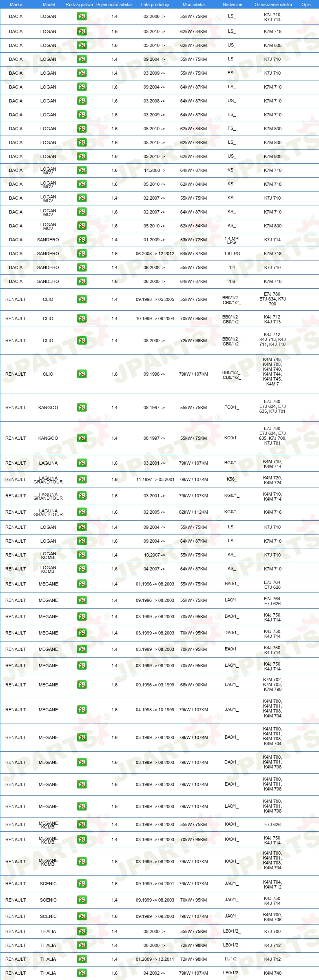
Task: Select 'K7M 702, K7M 703, K7M 790' engine cell
Action: point(272,685)
